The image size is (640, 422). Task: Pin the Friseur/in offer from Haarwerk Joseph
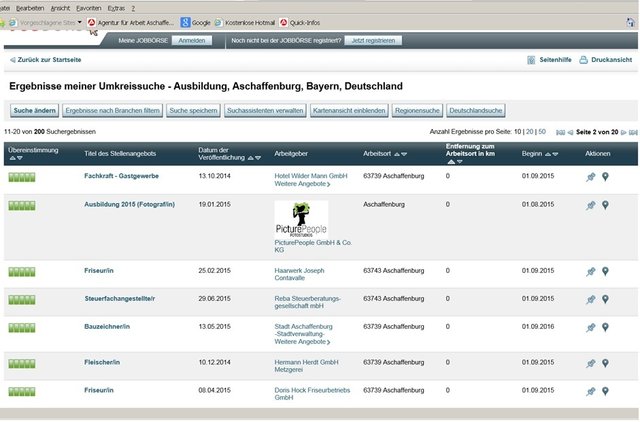pyautogui.click(x=591, y=272)
